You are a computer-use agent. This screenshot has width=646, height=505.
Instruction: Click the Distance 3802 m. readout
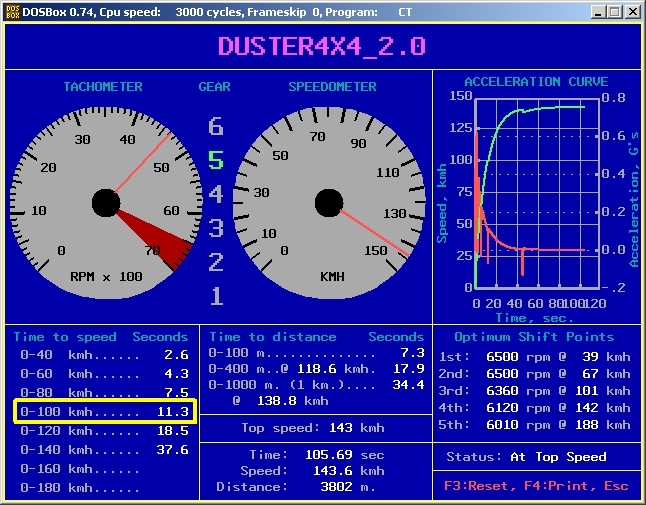296,487
